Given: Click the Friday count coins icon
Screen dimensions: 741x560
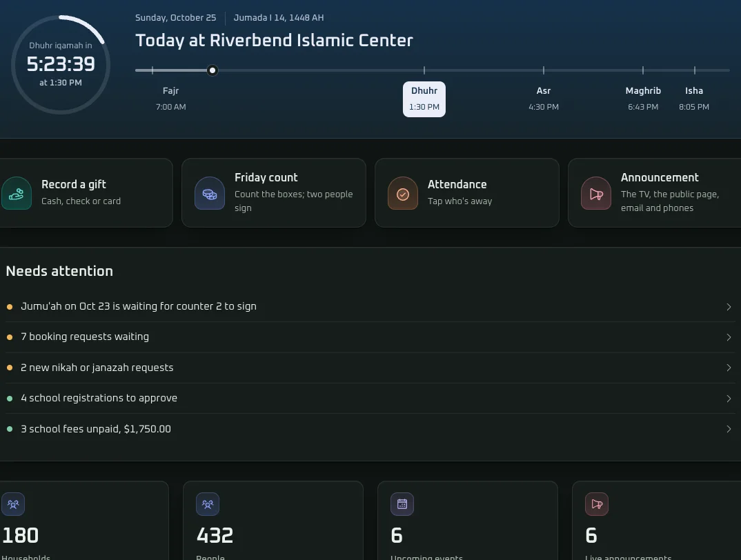Looking at the screenshot, I should tap(209, 193).
